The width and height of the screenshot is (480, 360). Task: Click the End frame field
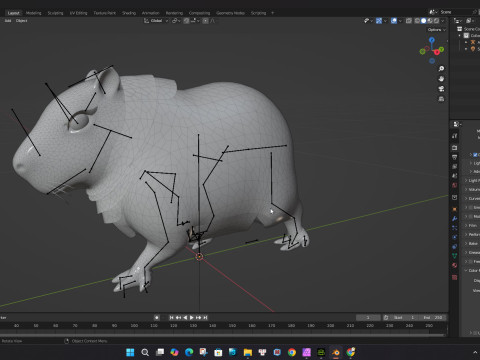click(x=433, y=317)
